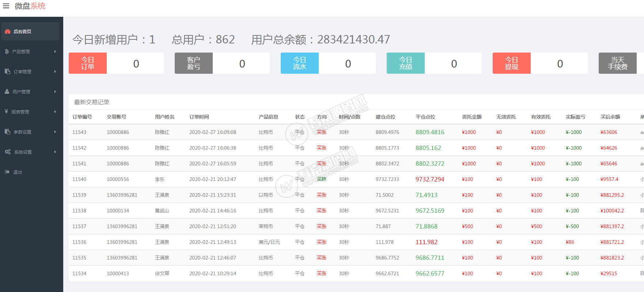Expand the 系统设置 submenu arrow
Screen dimensions: 644x292
(55, 152)
